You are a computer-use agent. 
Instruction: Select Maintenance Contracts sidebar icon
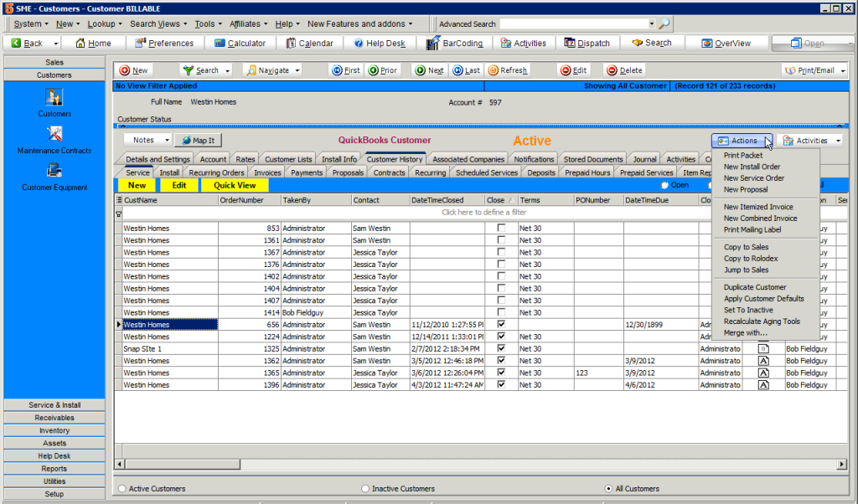point(54,135)
